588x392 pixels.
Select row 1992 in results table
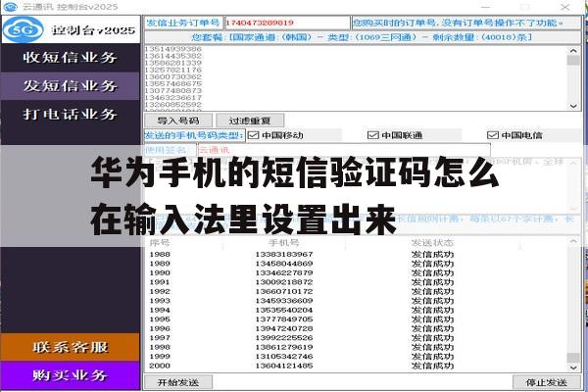[x=356, y=291]
